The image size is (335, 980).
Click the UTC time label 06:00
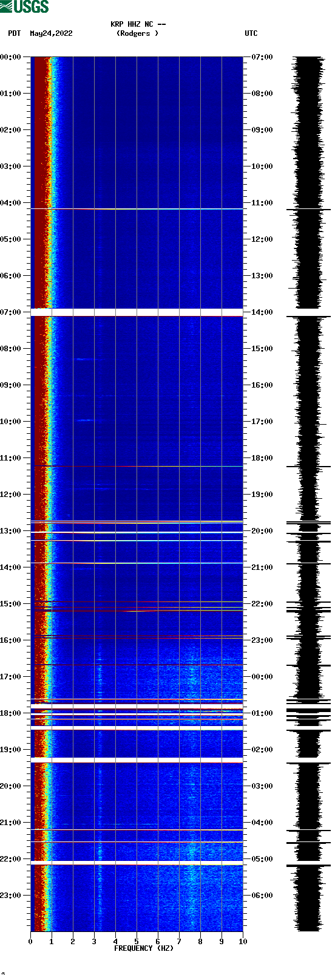click(262, 896)
